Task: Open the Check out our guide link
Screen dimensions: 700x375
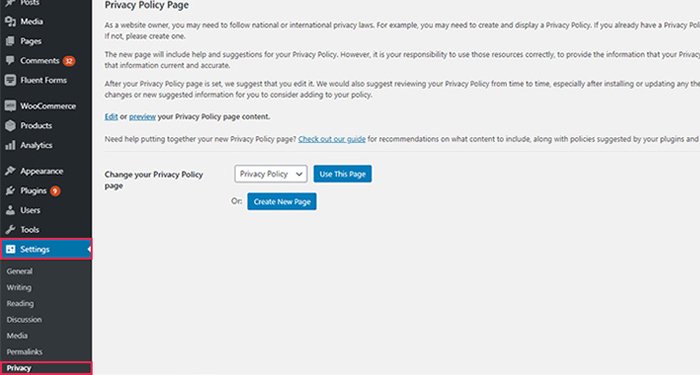Action: pyautogui.click(x=332, y=139)
